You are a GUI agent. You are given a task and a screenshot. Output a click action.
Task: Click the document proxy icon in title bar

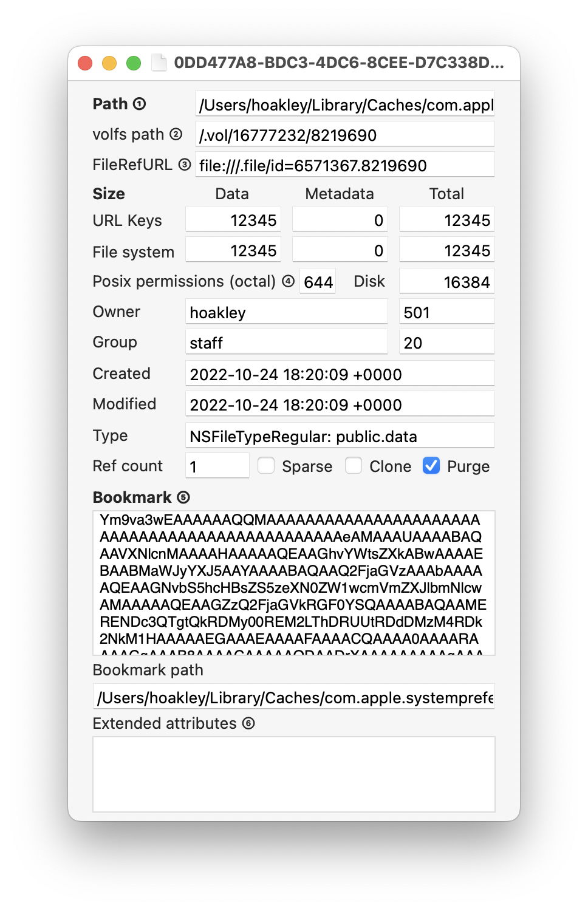[159, 63]
